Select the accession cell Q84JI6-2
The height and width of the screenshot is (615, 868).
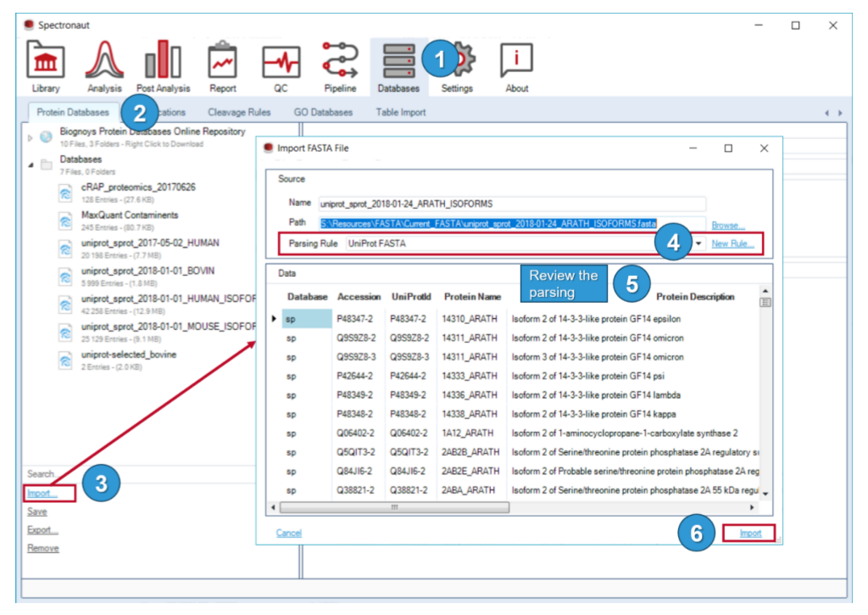[x=354, y=472]
